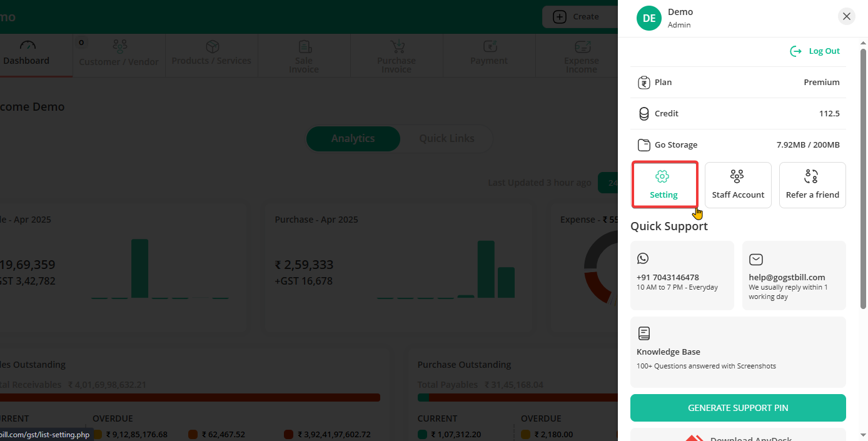
Task: Open the Refer a friend tile
Action: coord(812,185)
